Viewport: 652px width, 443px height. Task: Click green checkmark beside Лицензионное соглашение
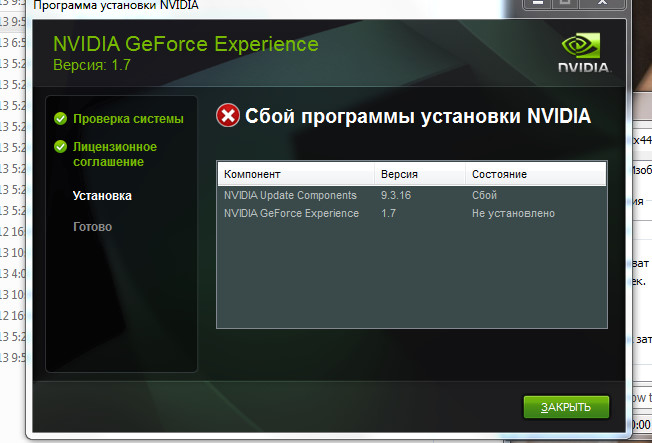click(60, 146)
